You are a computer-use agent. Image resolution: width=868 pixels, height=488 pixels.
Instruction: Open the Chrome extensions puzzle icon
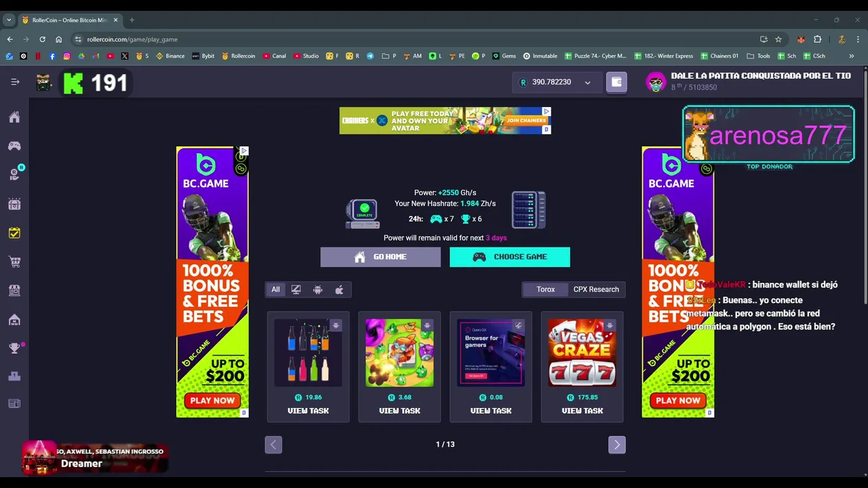[x=817, y=39]
